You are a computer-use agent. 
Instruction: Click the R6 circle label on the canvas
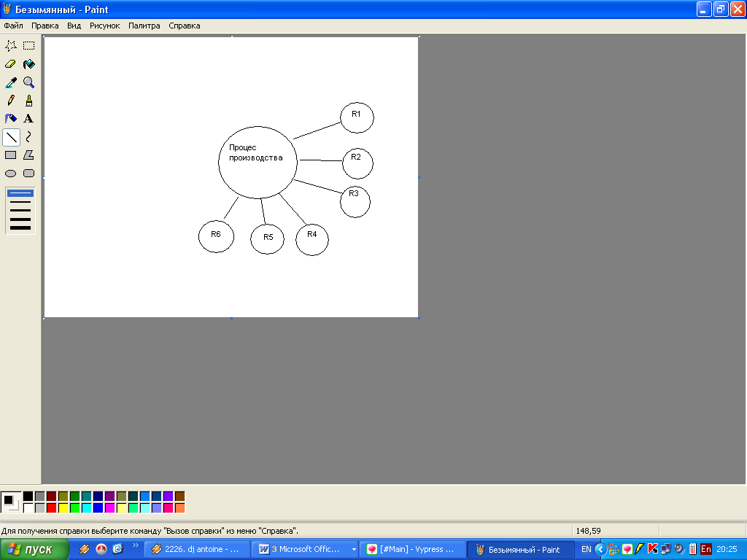[x=216, y=234]
